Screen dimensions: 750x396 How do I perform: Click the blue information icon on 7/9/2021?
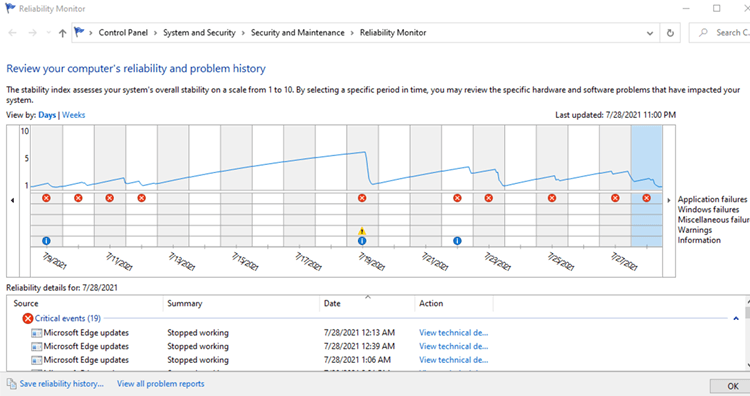coord(46,241)
